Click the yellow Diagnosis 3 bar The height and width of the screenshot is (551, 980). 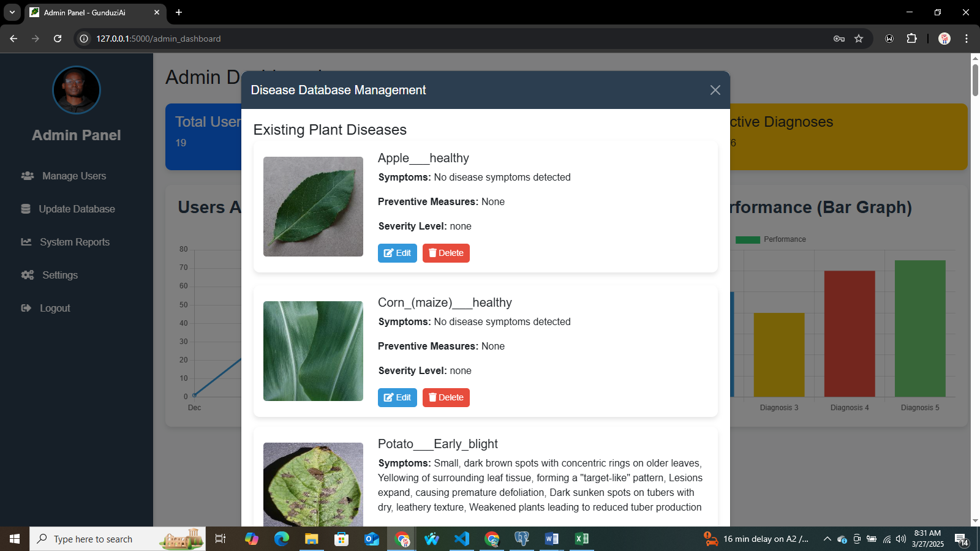tap(779, 355)
